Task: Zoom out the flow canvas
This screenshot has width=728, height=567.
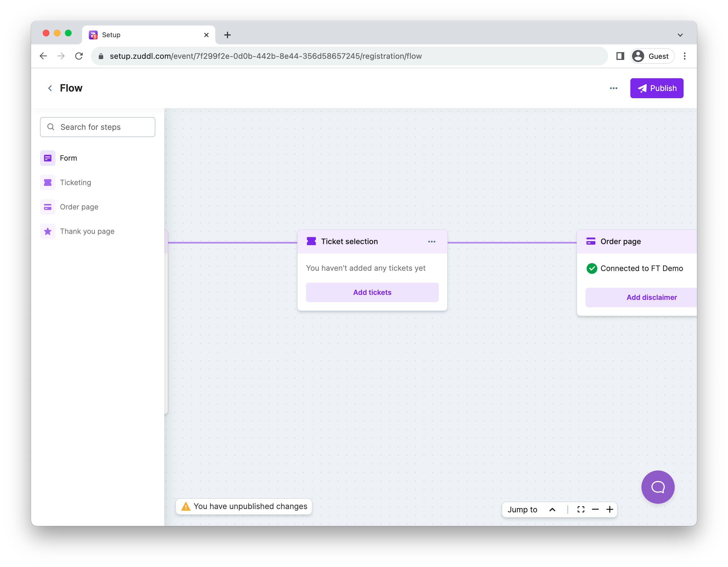Action: tap(595, 509)
